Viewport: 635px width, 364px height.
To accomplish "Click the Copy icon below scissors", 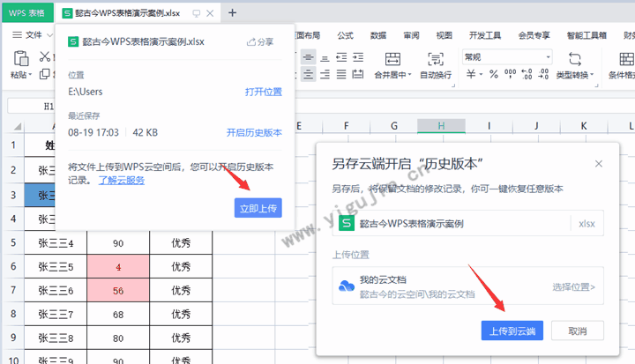I will [x=45, y=74].
